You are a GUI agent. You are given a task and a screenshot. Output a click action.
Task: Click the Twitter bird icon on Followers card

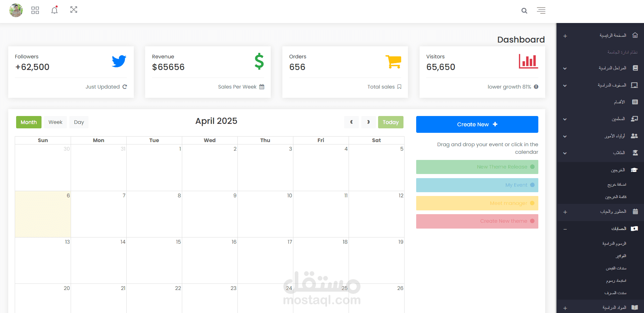[119, 61]
